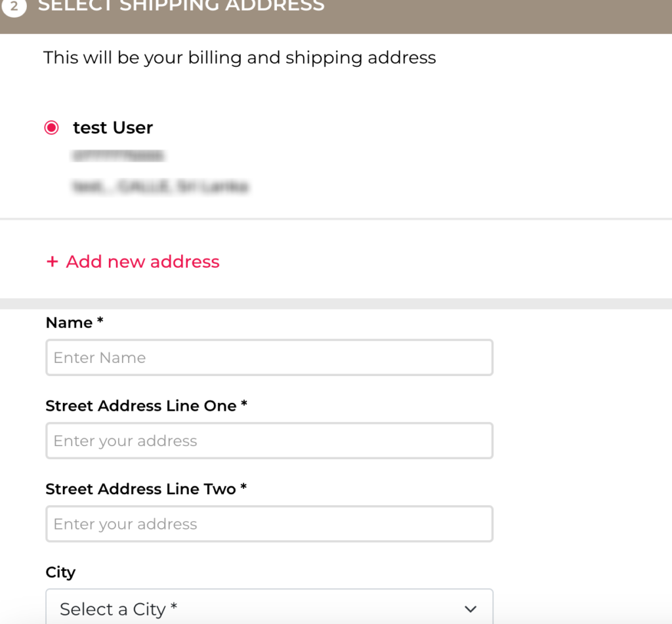Click the Street Address Line Two label
Image resolution: width=672 pixels, height=624 pixels.
point(141,489)
